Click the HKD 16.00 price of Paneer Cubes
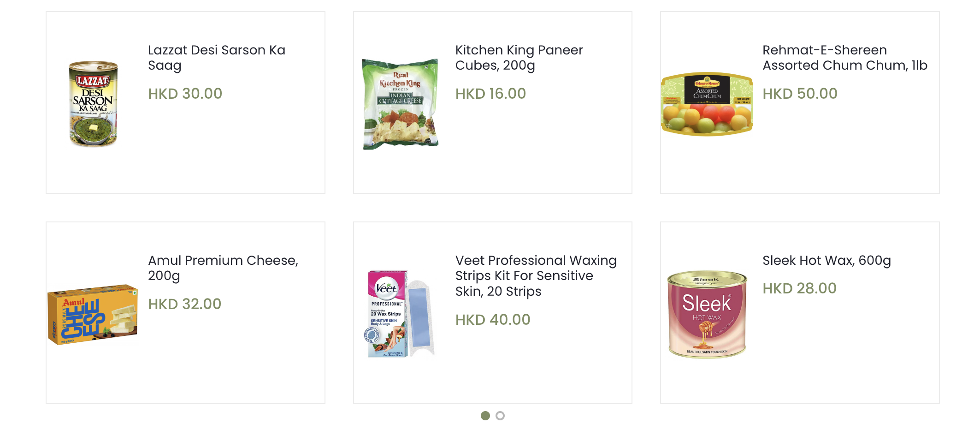 (490, 94)
